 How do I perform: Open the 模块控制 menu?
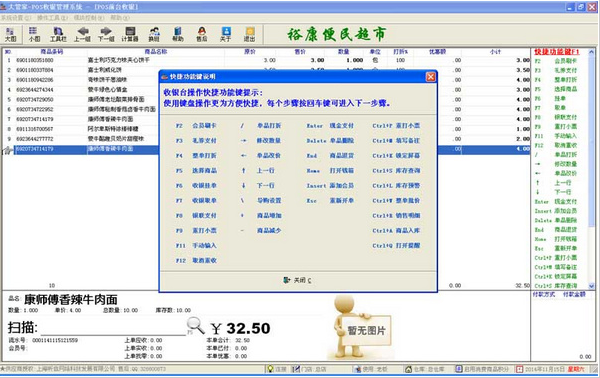point(89,18)
